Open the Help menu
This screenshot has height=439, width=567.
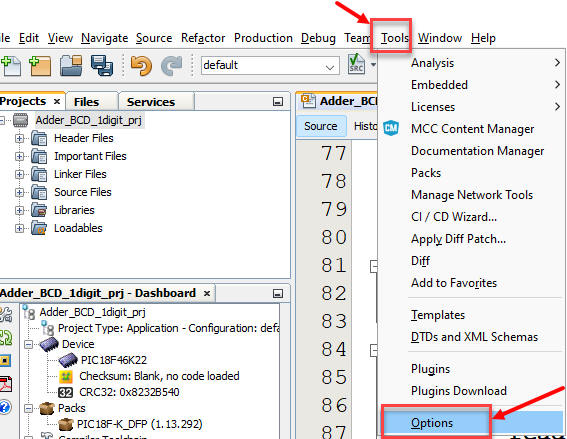[x=483, y=38]
